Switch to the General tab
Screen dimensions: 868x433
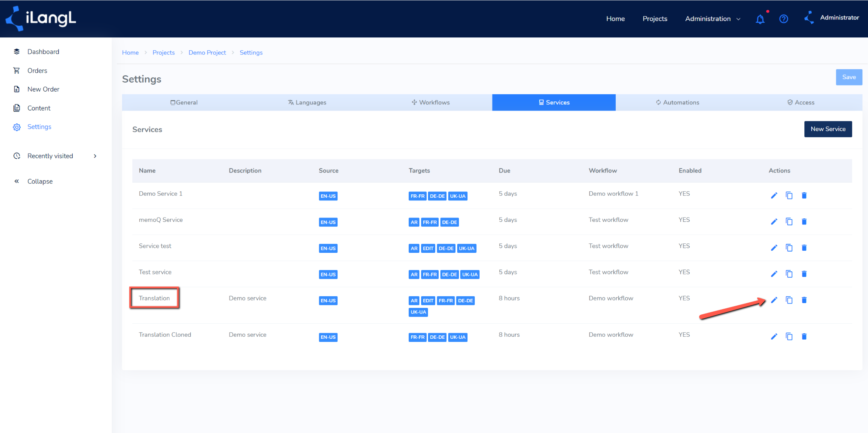point(184,102)
